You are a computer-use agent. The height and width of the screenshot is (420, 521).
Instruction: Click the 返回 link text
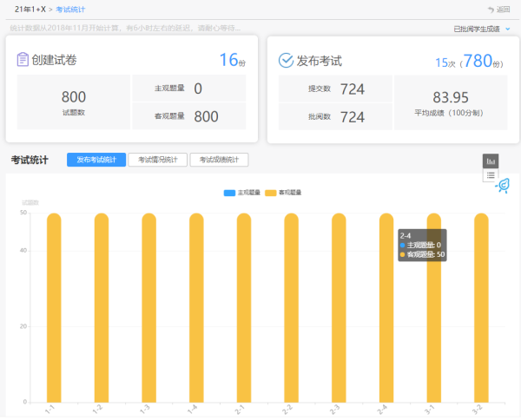(503, 10)
